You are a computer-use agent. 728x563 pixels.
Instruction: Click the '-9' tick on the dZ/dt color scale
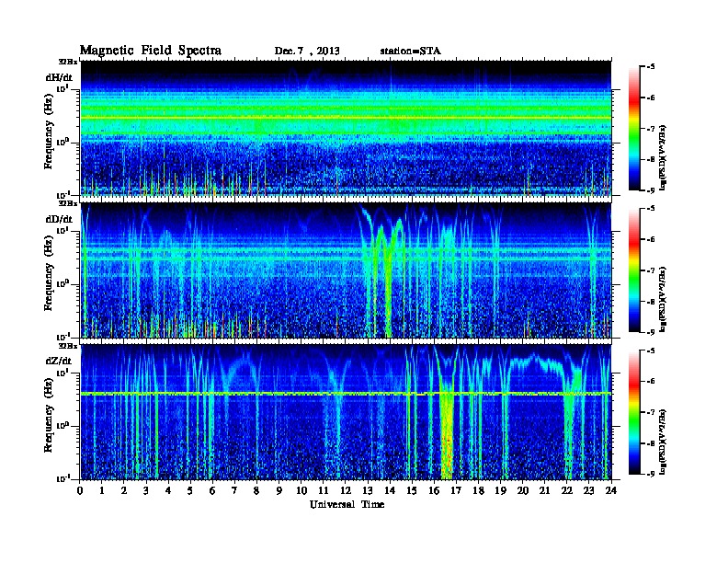pos(651,474)
